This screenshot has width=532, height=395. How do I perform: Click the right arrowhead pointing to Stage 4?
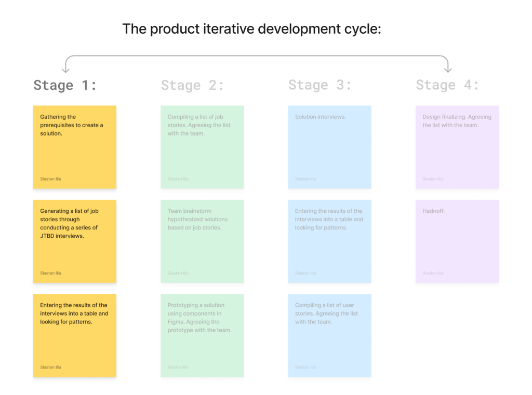pyautogui.click(x=448, y=70)
